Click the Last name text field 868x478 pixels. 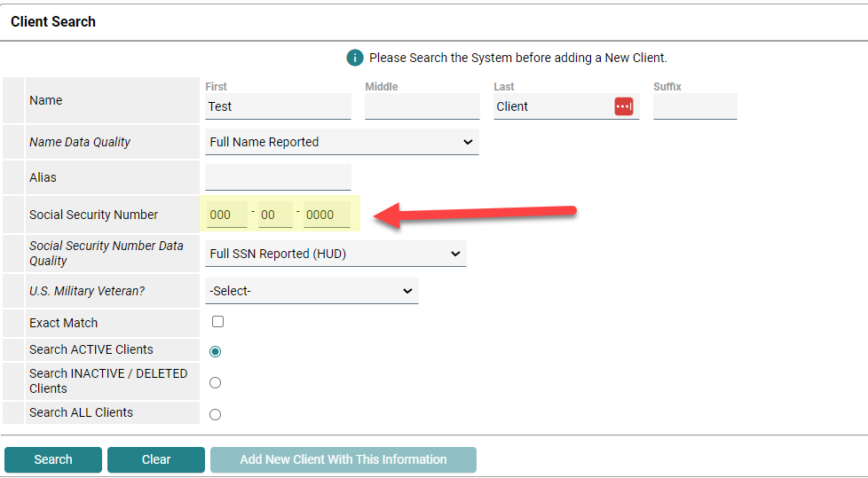pos(550,106)
